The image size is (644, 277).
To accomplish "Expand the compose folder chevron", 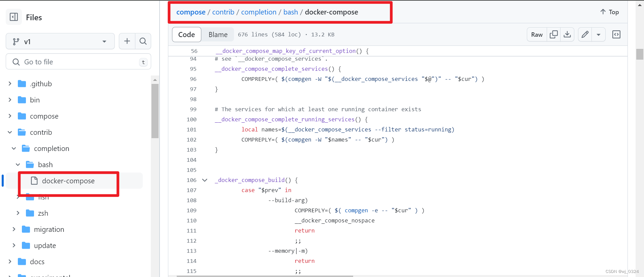I will (10, 116).
